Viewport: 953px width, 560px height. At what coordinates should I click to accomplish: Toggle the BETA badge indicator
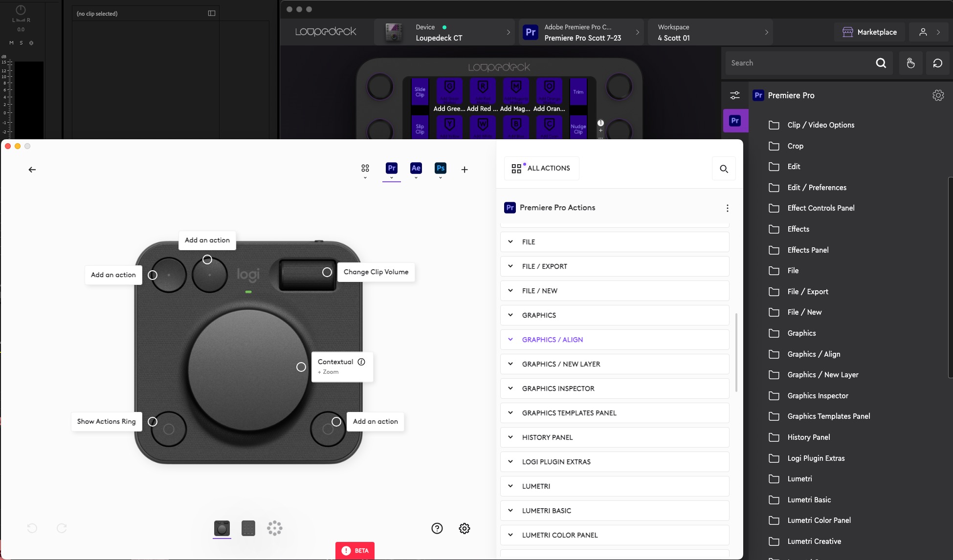[355, 551]
